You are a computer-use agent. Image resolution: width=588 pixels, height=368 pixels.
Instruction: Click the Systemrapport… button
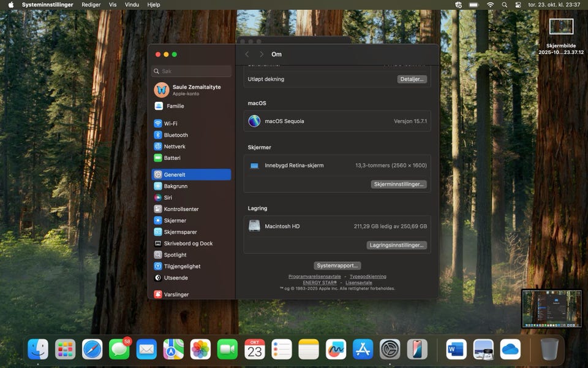click(337, 266)
